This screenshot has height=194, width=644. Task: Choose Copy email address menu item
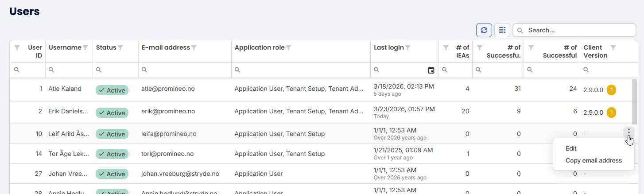tap(594, 160)
